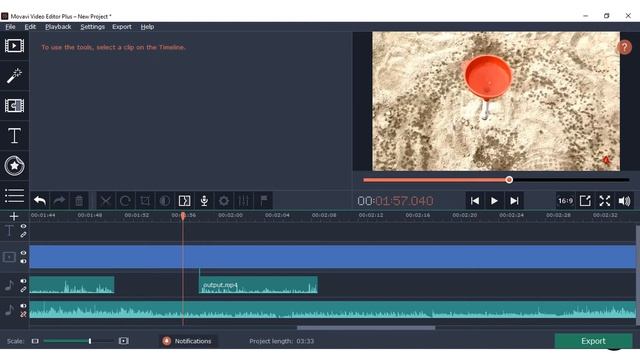The width and height of the screenshot is (640, 360).
Task: Mute the video track audio
Action: [x=23, y=261]
